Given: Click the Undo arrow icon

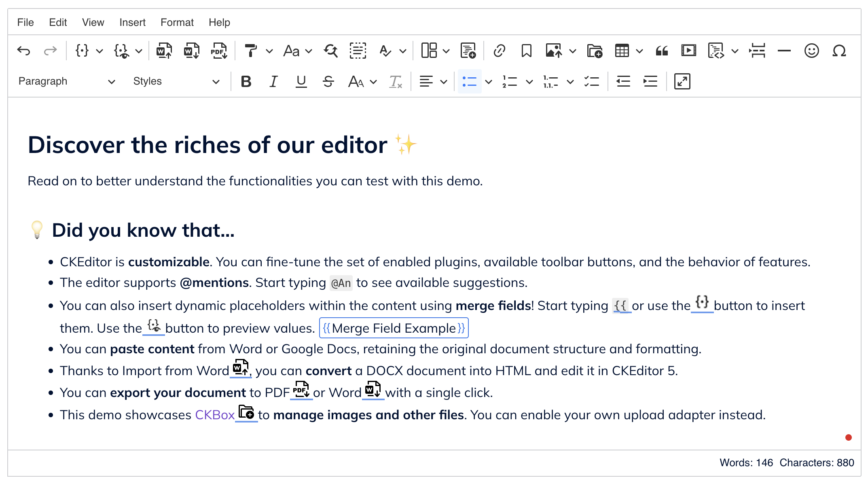Looking at the screenshot, I should (x=24, y=51).
